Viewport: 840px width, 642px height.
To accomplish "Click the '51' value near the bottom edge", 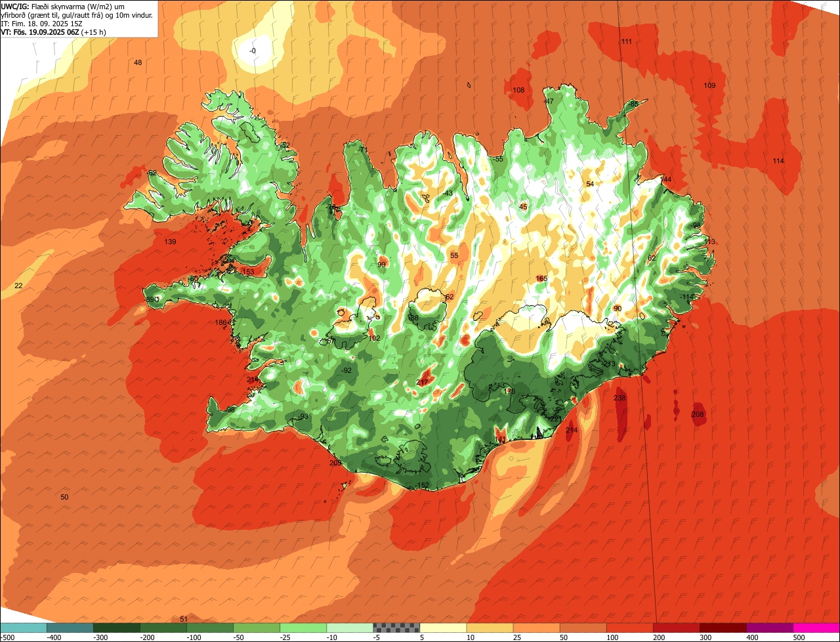I will [184, 619].
